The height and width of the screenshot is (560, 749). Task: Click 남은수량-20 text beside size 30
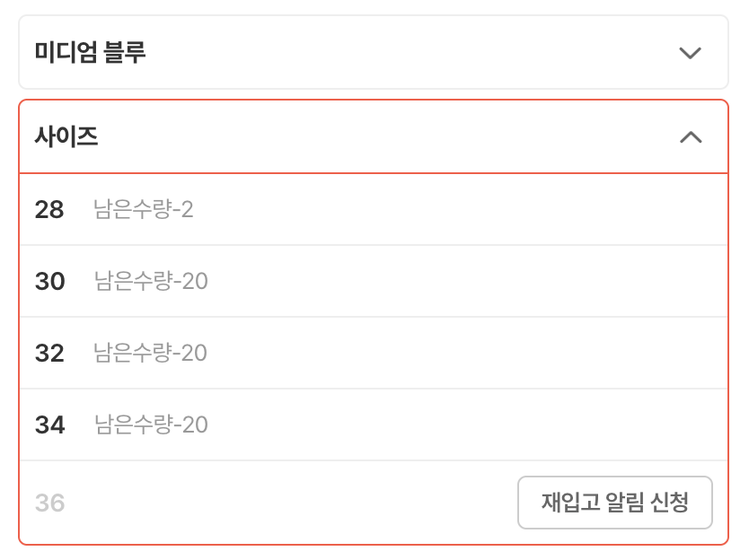click(151, 282)
